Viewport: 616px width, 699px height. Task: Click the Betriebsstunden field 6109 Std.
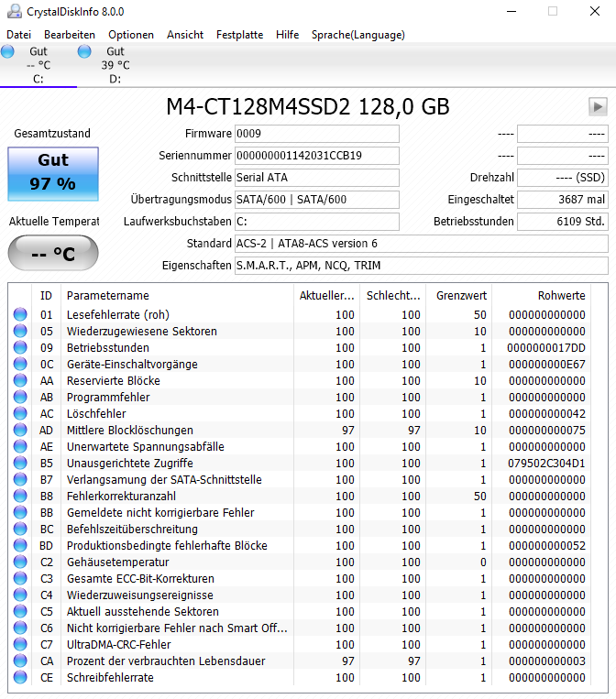click(x=563, y=222)
